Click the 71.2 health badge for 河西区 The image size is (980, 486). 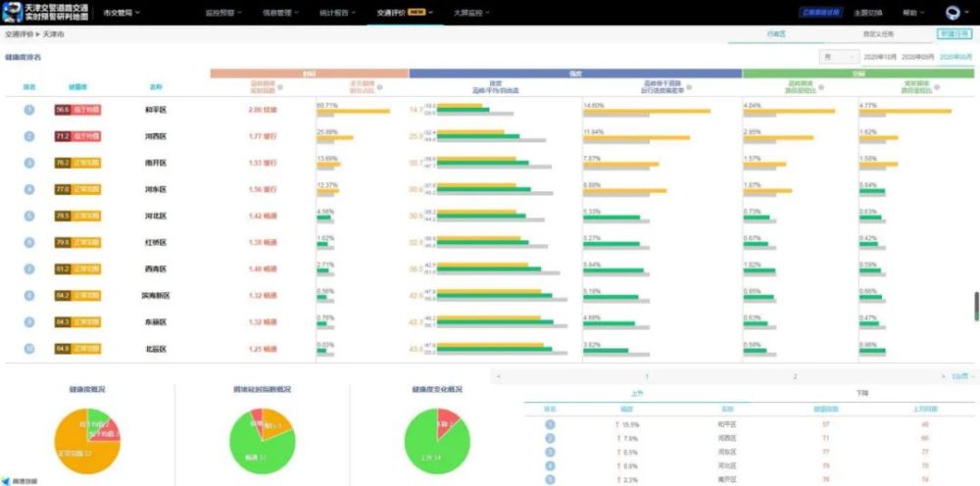click(77, 136)
